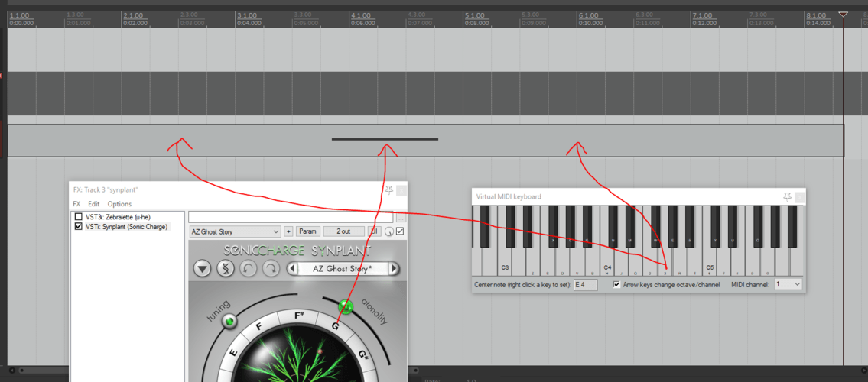Click the G note on Synplant ring
This screenshot has width=868, height=382.
(336, 326)
